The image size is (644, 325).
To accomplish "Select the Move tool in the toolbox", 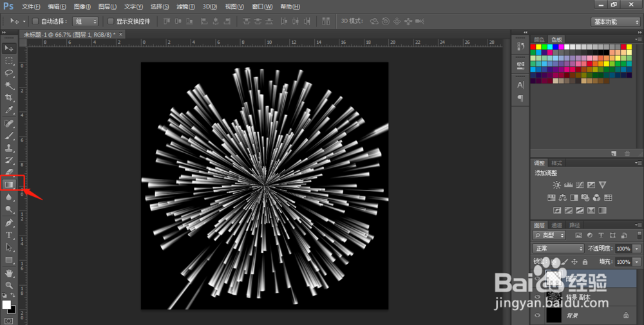I will (x=8, y=48).
